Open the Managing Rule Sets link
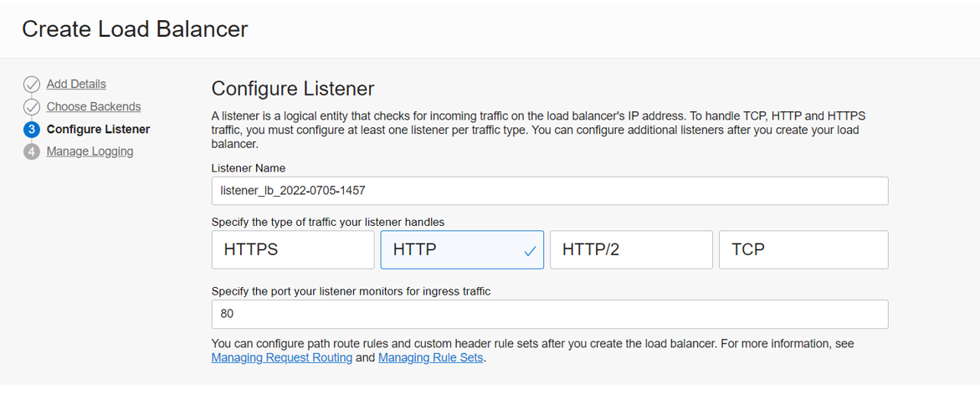The width and height of the screenshot is (980, 405). point(431,358)
